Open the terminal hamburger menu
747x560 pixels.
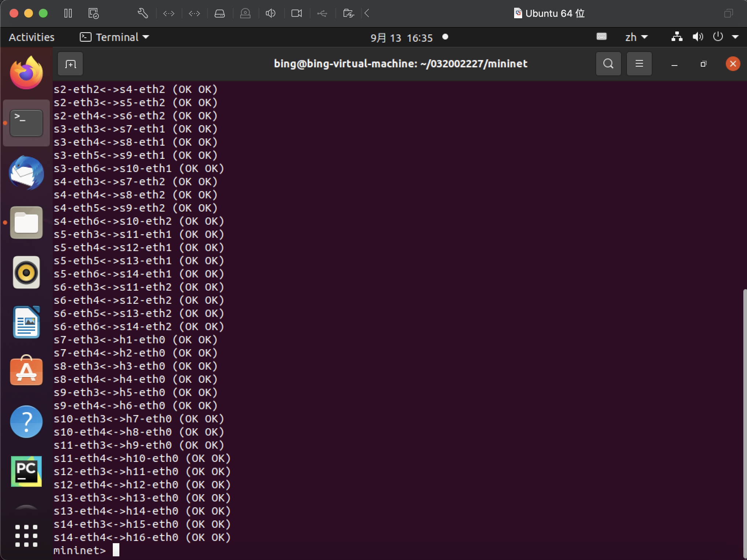point(639,64)
